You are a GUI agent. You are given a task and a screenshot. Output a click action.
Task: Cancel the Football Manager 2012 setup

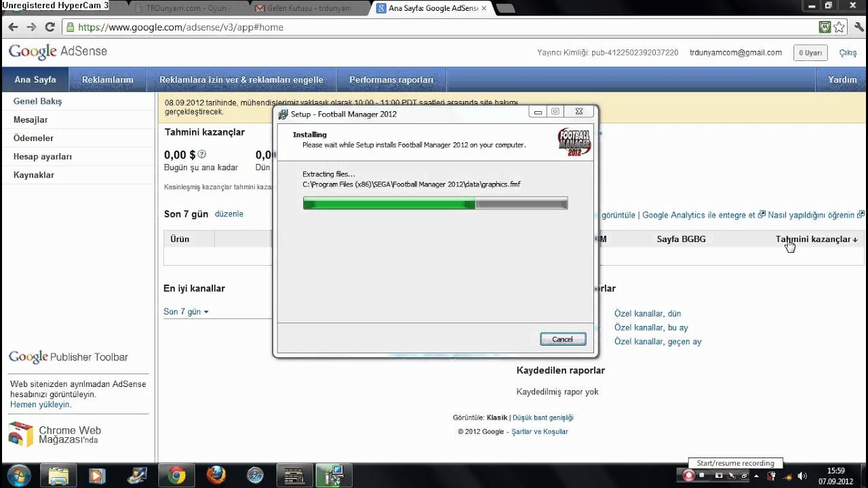tap(563, 339)
